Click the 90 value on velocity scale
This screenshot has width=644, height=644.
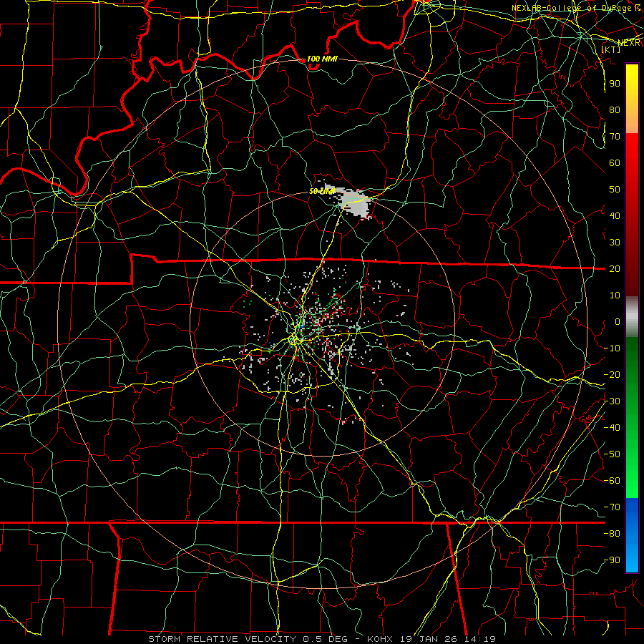click(615, 84)
